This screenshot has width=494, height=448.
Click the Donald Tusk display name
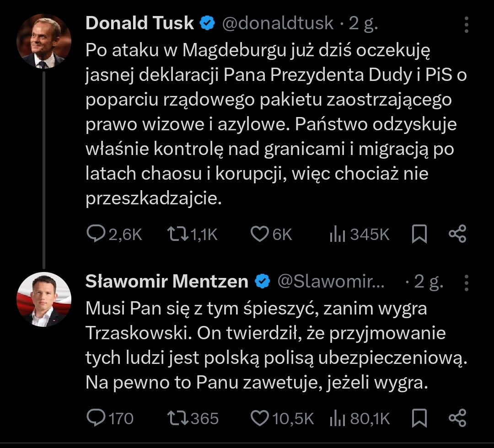pos(140,24)
